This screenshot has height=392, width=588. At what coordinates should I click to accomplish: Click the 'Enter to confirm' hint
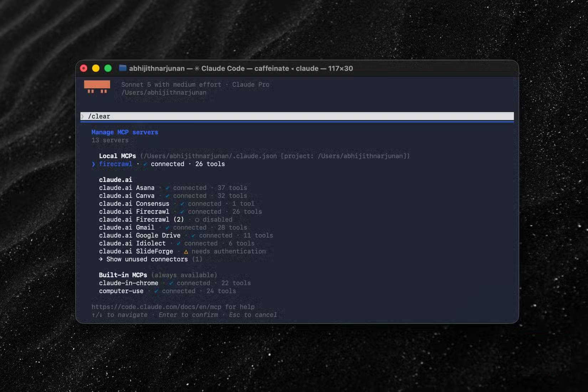coord(188,315)
